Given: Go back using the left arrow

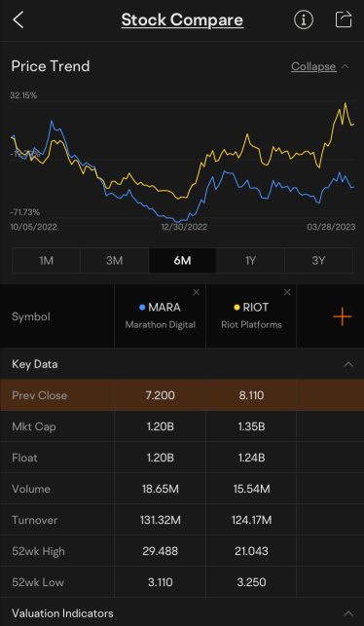Looking at the screenshot, I should point(18,20).
